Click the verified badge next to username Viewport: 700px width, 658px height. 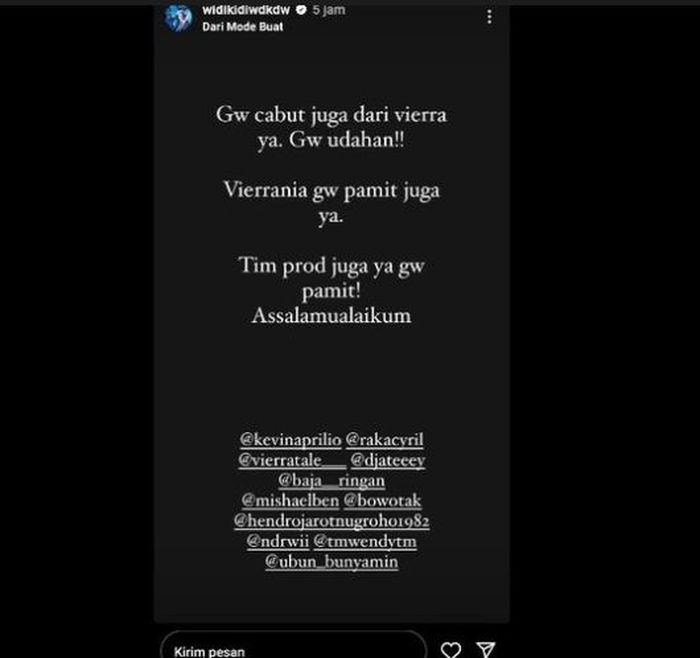301,9
